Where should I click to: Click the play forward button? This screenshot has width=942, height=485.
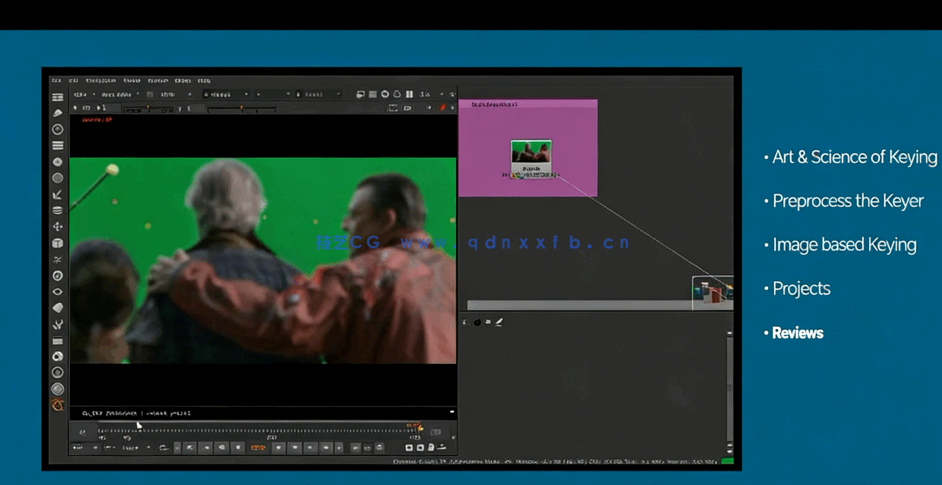[x=279, y=448]
